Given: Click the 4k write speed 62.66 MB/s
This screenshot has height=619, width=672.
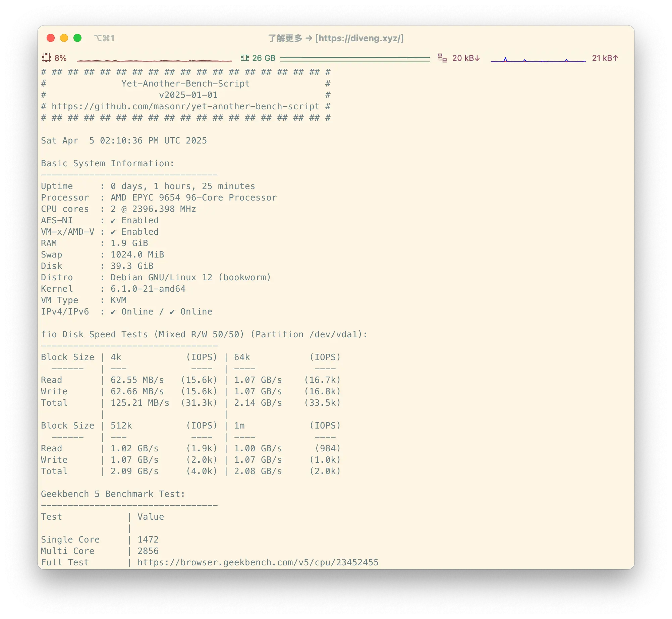Looking at the screenshot, I should tap(137, 391).
